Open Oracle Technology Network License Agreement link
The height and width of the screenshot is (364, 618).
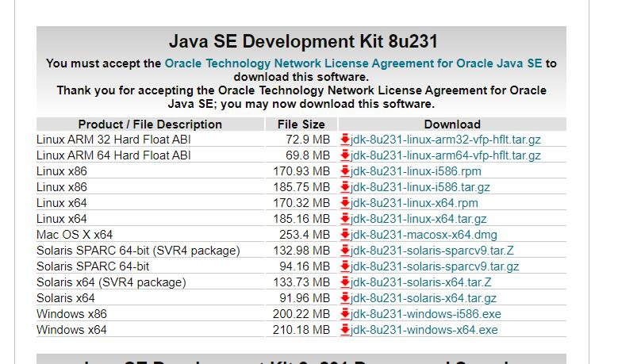(353, 63)
